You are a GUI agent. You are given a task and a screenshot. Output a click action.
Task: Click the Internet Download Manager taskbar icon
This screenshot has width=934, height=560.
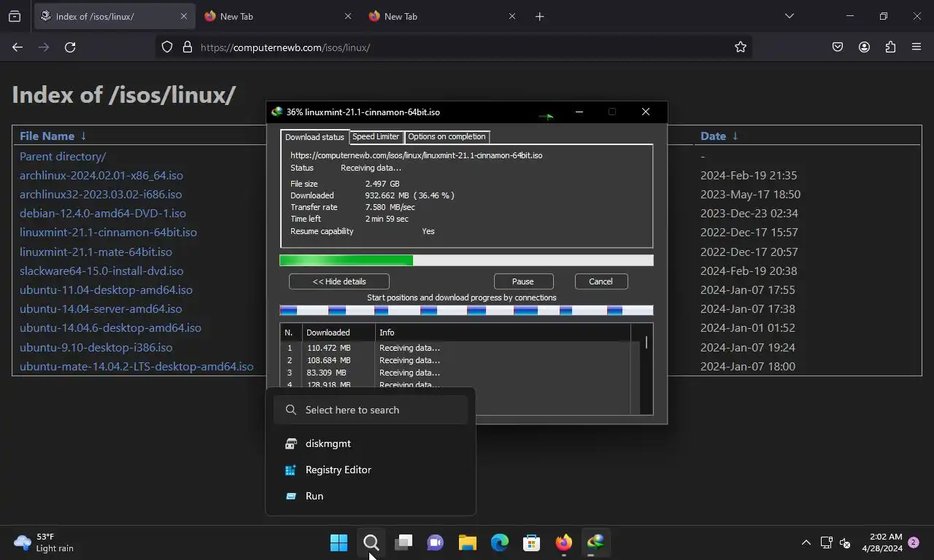pos(595,542)
